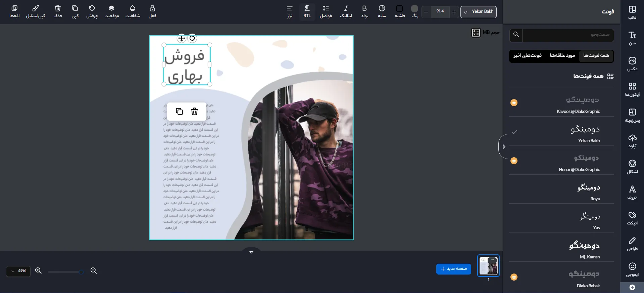This screenshot has width=644, height=293.
Task: Duplicate element via floating copy icon
Action: coord(179,111)
